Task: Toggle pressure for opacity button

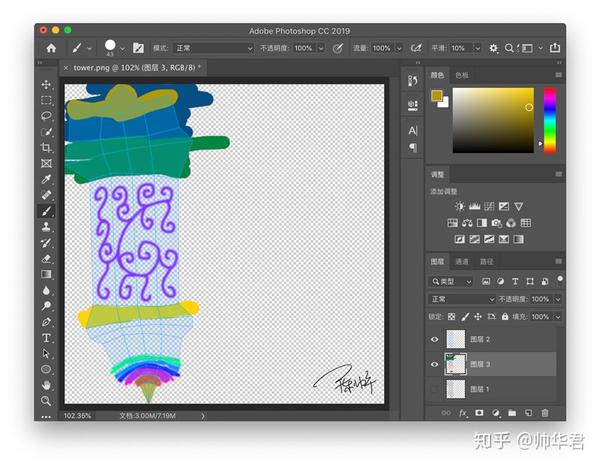Action: (x=338, y=48)
